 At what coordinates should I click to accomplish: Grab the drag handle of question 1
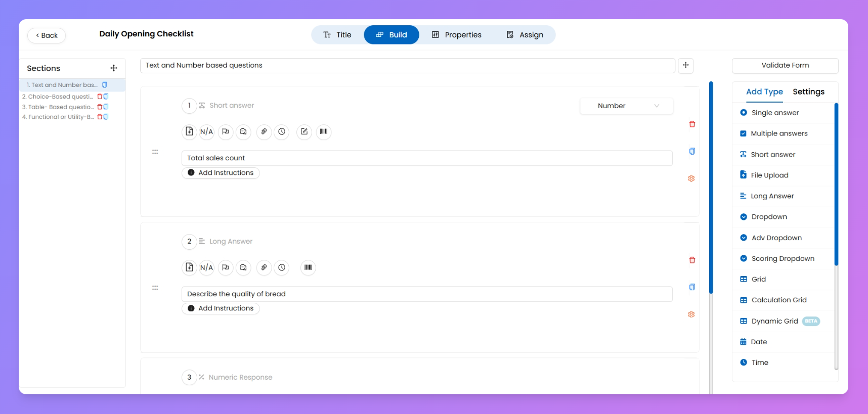[x=155, y=152]
